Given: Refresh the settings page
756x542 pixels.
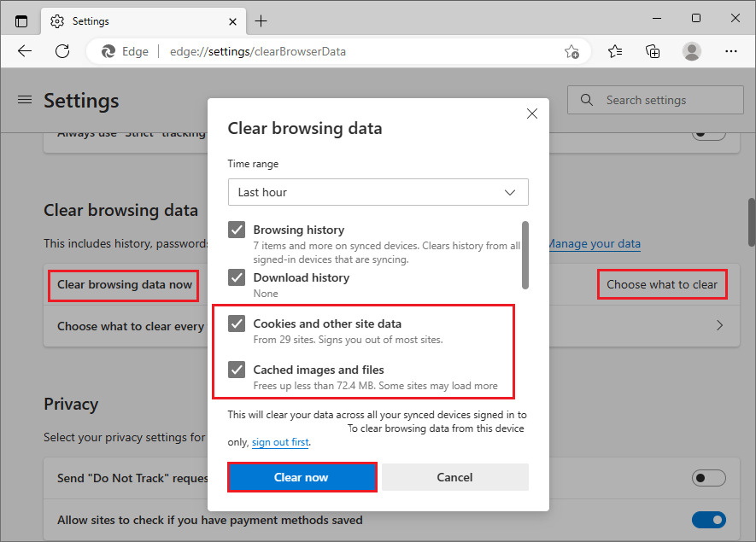Looking at the screenshot, I should click(x=62, y=51).
